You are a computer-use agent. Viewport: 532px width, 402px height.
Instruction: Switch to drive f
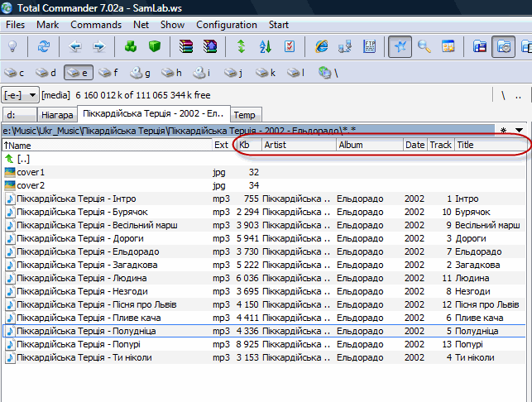[x=108, y=73]
